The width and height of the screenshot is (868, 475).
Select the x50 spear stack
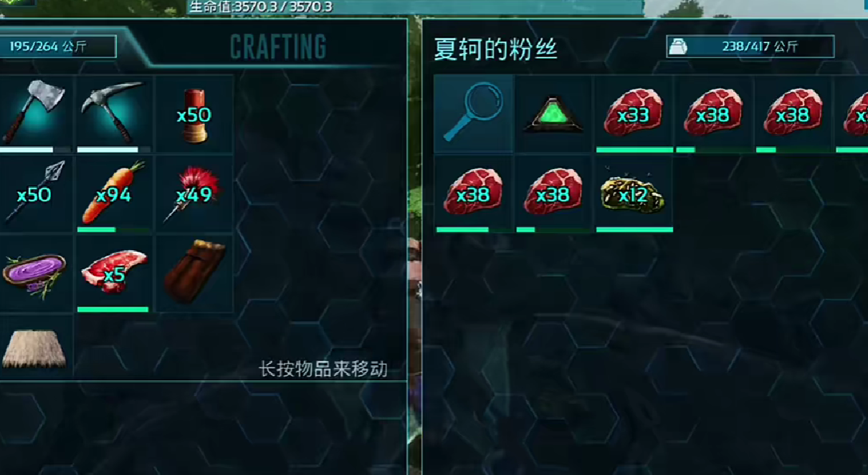tap(34, 194)
